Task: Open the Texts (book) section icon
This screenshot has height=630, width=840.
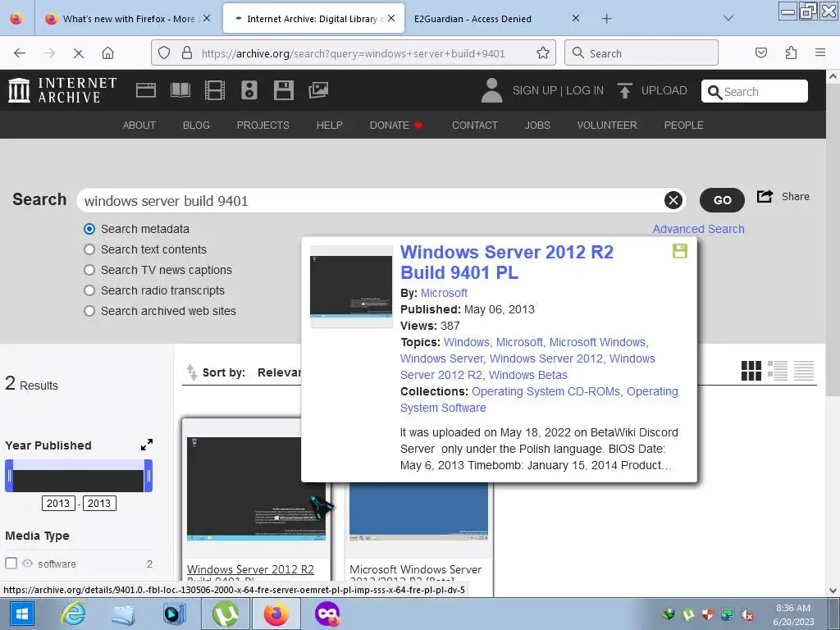Action: [180, 90]
